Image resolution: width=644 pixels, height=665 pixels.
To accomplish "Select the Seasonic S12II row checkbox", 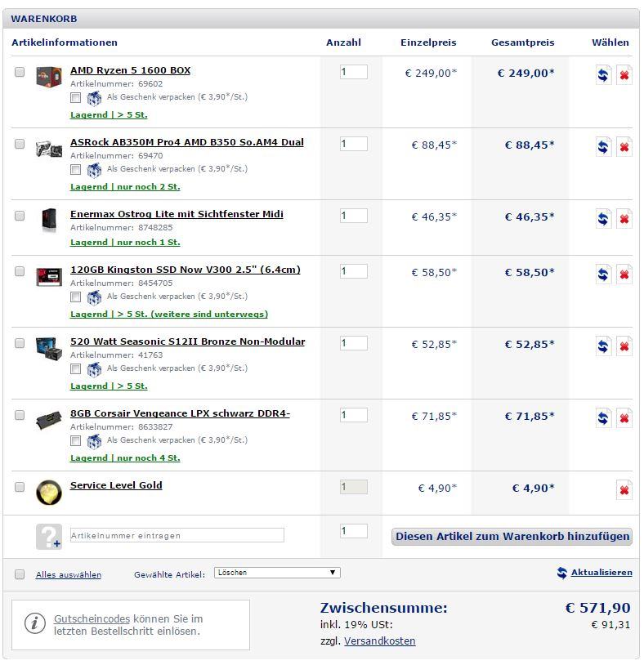I will [x=20, y=343].
